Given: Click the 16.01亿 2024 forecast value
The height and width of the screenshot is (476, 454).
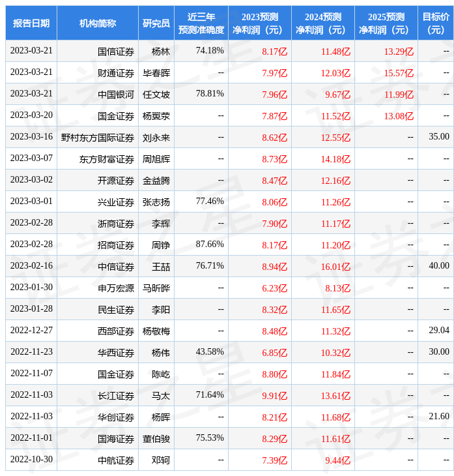Looking at the screenshot, I should click(335, 267).
